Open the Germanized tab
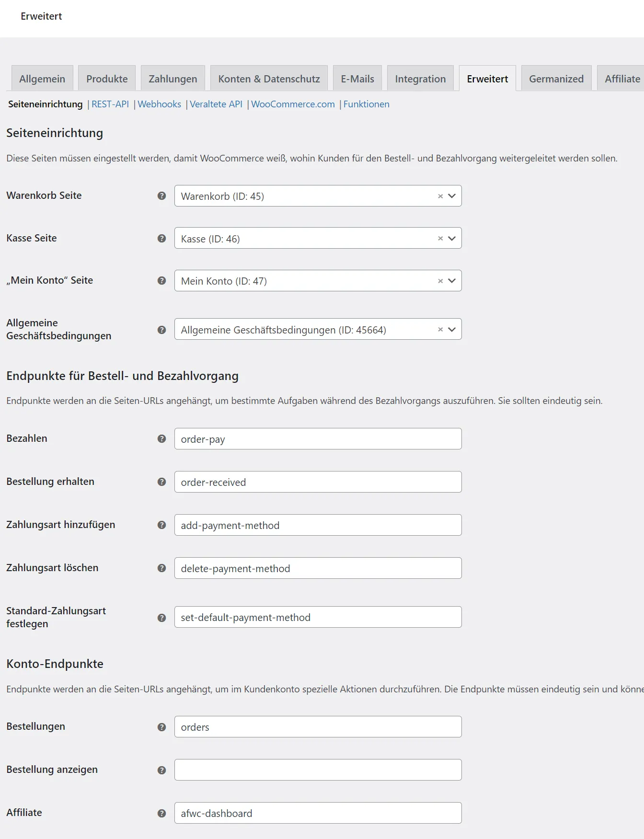Screen dimensions: 644x839 pyautogui.click(x=556, y=79)
